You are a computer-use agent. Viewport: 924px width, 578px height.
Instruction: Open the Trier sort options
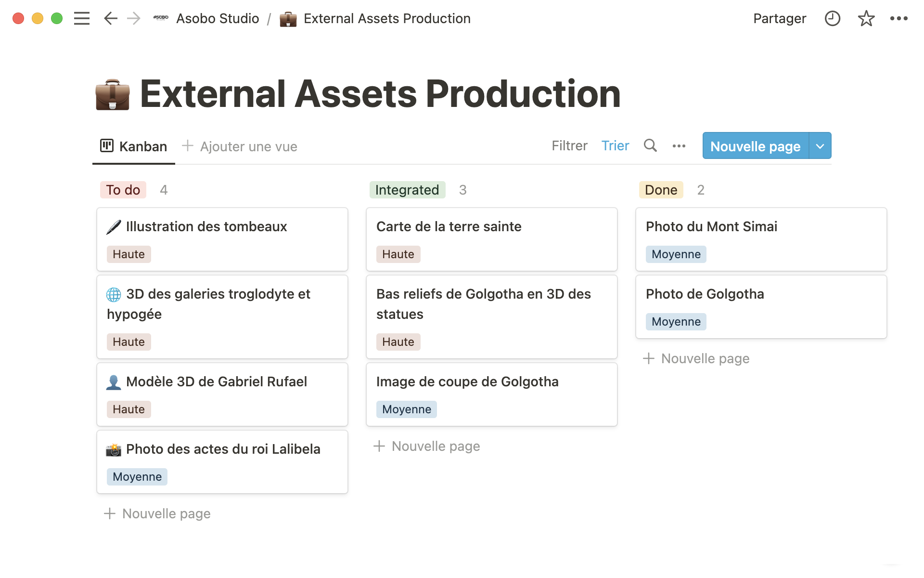coord(615,146)
